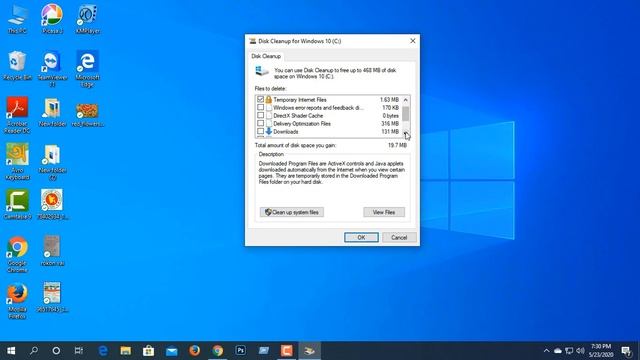This screenshot has height=360, width=640.
Task: Click Cancel in the Disk Cleanup dialog
Action: 399,238
